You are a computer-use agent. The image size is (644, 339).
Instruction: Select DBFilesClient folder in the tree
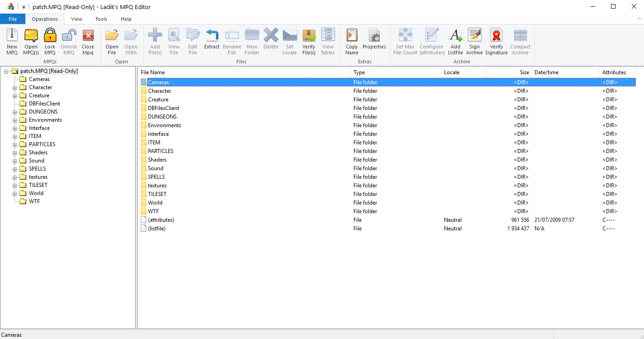tap(44, 104)
